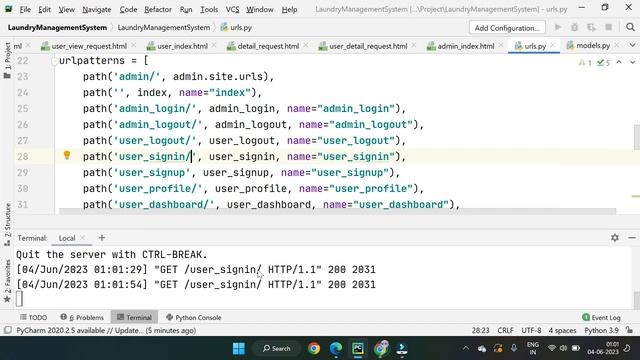Open the VCS menu
This screenshot has width=640, height=360.
click(x=232, y=9)
